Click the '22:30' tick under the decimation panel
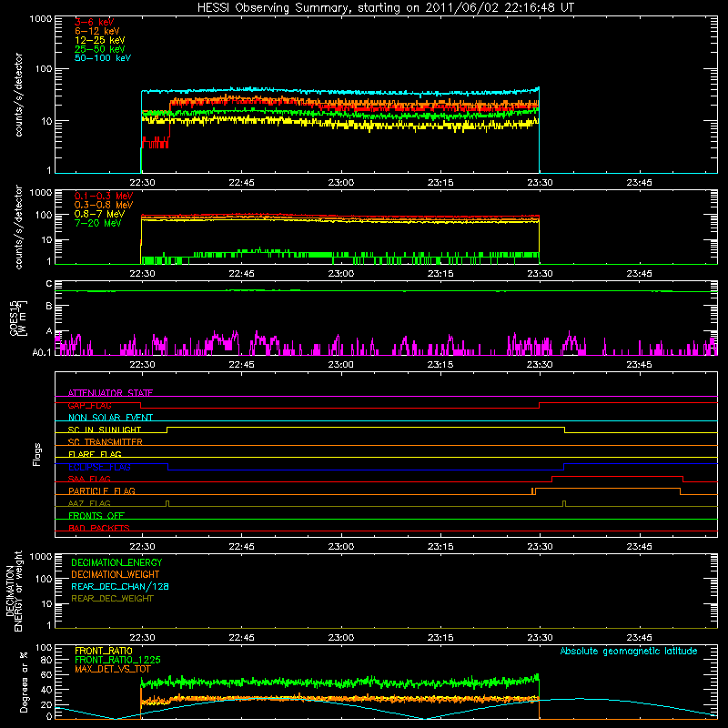 tap(142, 638)
